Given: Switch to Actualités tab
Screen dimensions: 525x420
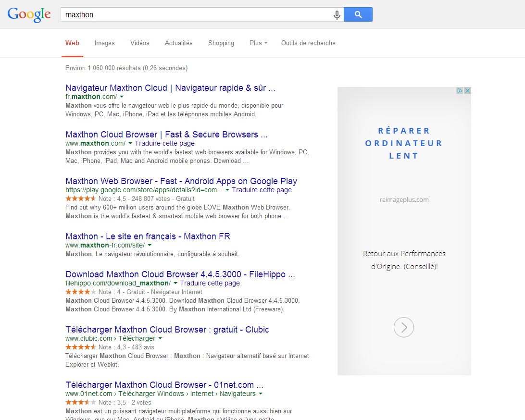Looking at the screenshot, I should click(x=178, y=43).
